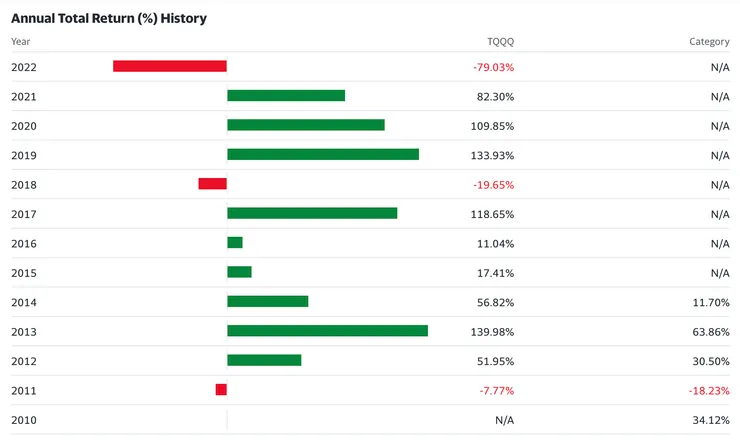This screenshot has width=740, height=445.
Task: Select the 63.86% category value
Action: tap(709, 331)
